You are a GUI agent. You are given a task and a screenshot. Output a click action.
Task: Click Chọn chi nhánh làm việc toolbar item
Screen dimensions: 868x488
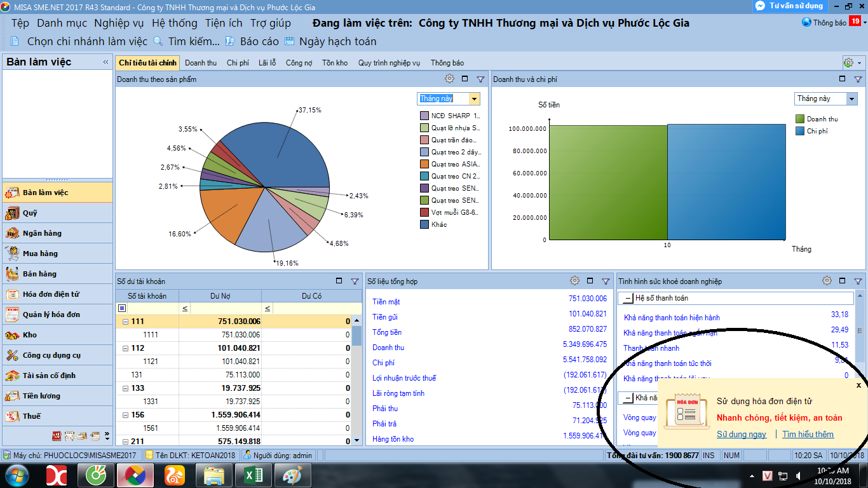coord(79,41)
